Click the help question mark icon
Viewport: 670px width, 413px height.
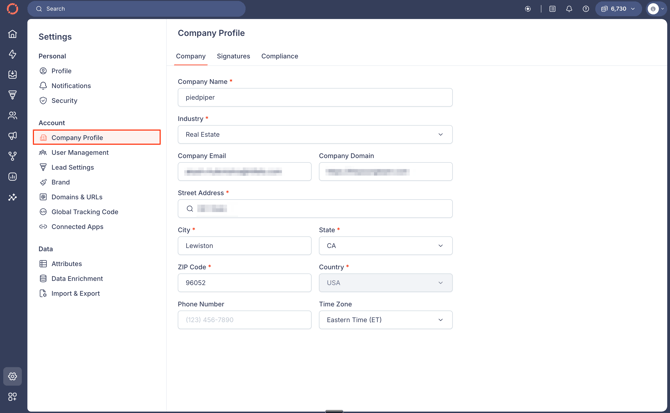tap(586, 9)
